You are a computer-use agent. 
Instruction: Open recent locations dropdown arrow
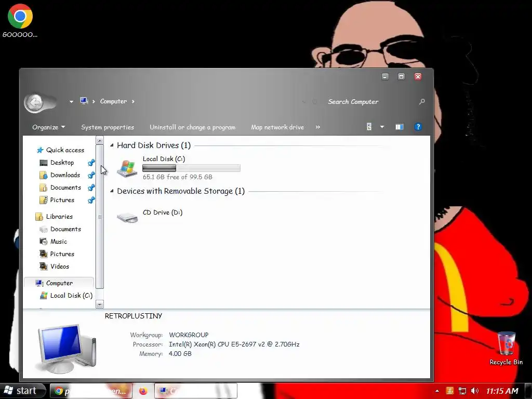pos(71,101)
